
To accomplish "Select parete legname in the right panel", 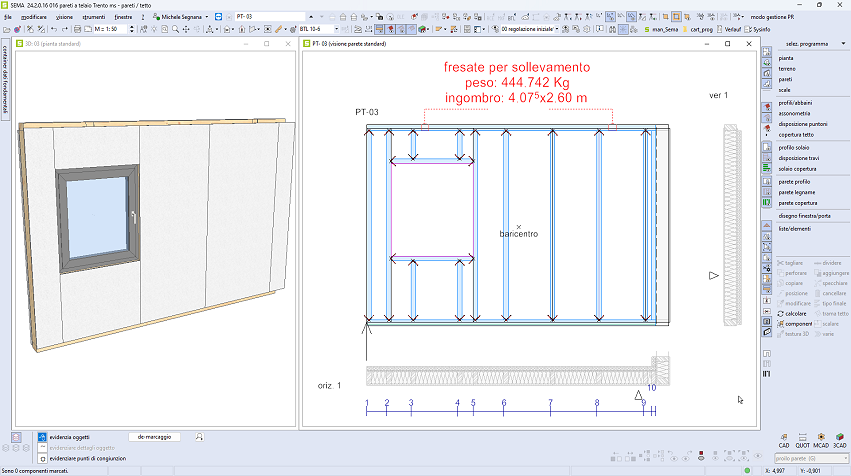I will click(x=797, y=192).
